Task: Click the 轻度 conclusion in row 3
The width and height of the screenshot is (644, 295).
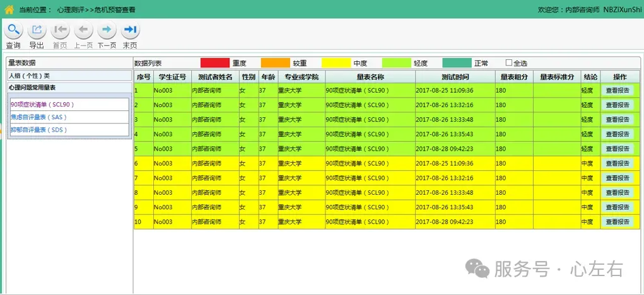Action: tap(587, 119)
